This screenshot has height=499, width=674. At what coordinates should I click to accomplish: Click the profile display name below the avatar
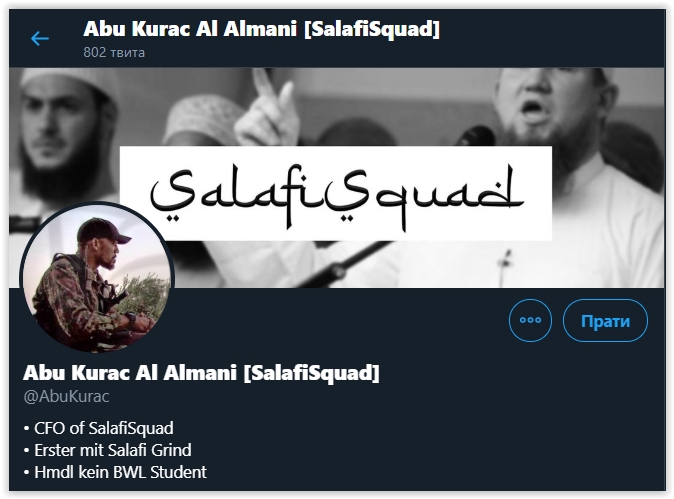[x=201, y=373]
